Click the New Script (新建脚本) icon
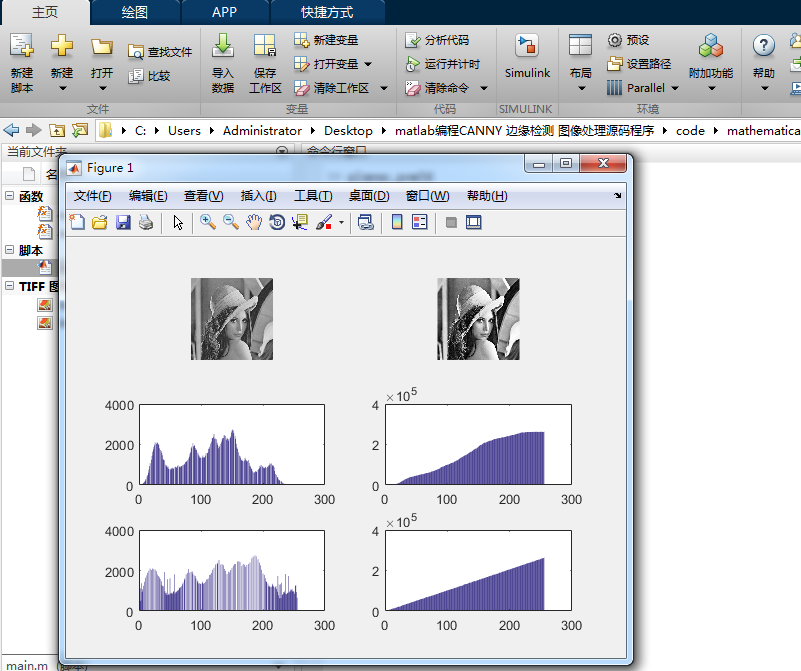801x671 pixels. point(22,45)
